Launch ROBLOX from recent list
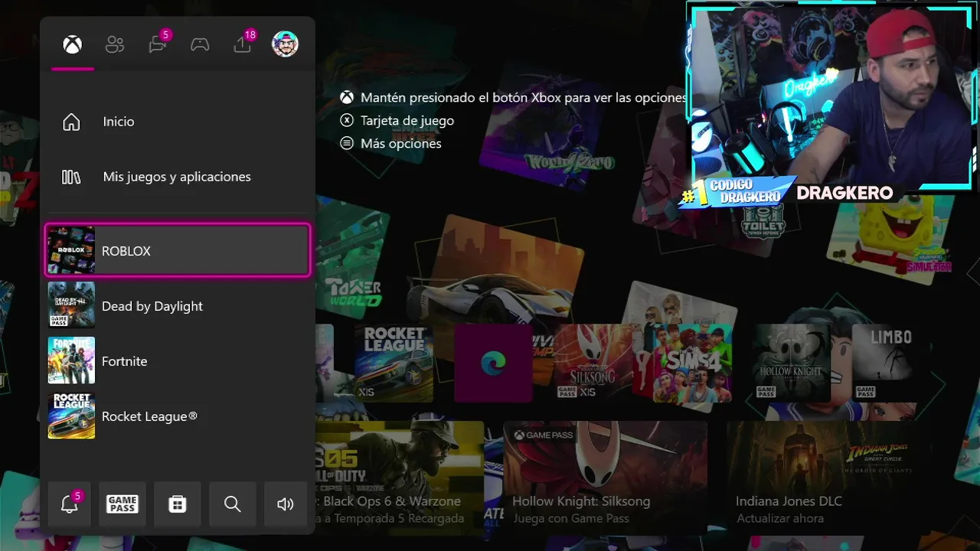The width and height of the screenshot is (980, 551). pyautogui.click(x=178, y=250)
